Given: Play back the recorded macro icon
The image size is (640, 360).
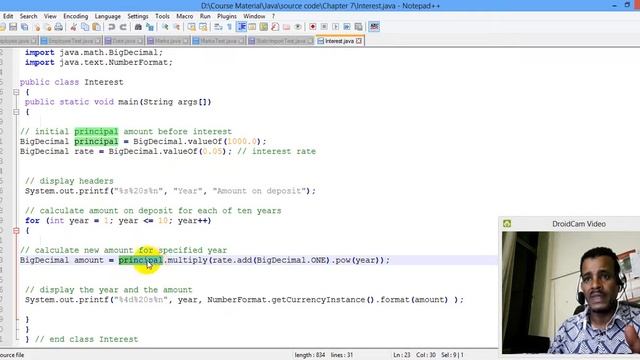Looking at the screenshot, I should pyautogui.click(x=336, y=27).
